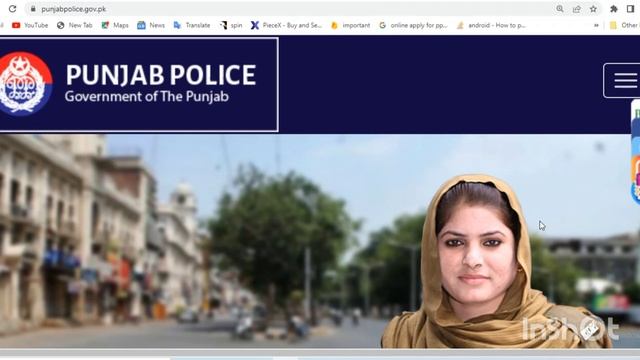Open the Translate bookmark
Screen dimensions: 640x360
point(192,25)
